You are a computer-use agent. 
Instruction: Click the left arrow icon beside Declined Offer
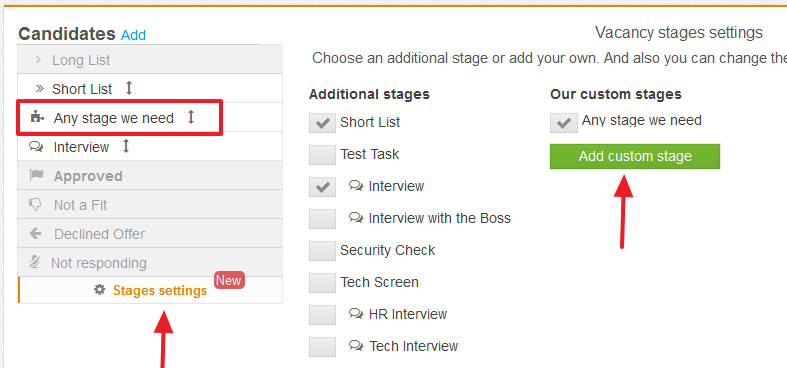pyautogui.click(x=36, y=233)
